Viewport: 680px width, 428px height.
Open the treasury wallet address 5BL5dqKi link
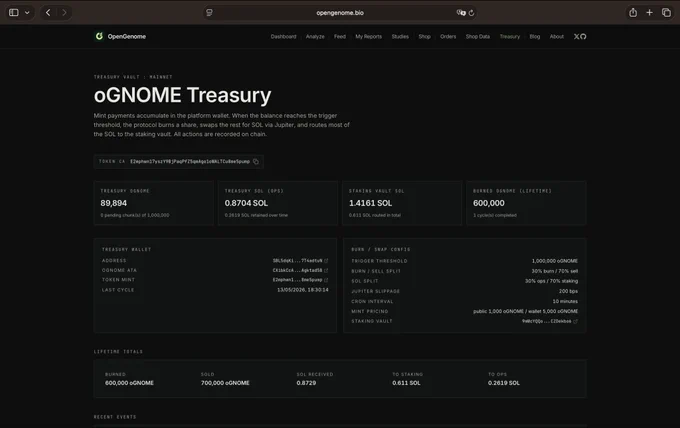[x=298, y=261]
